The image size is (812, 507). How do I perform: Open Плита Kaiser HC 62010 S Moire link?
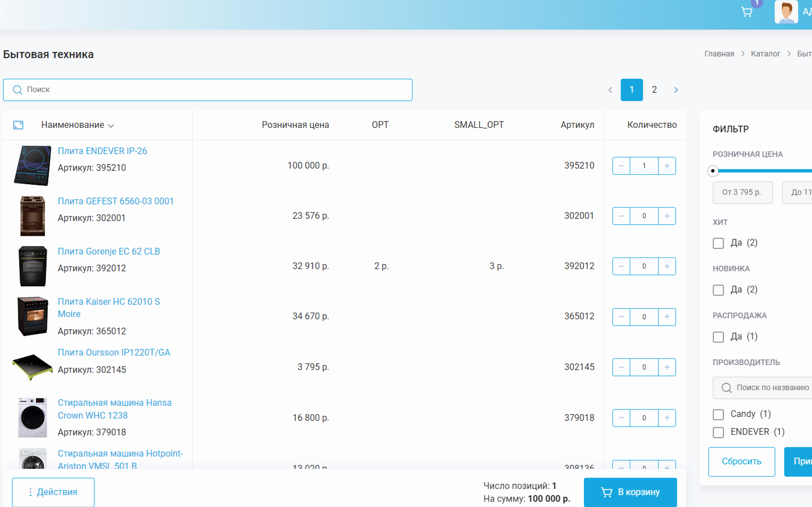109,308
